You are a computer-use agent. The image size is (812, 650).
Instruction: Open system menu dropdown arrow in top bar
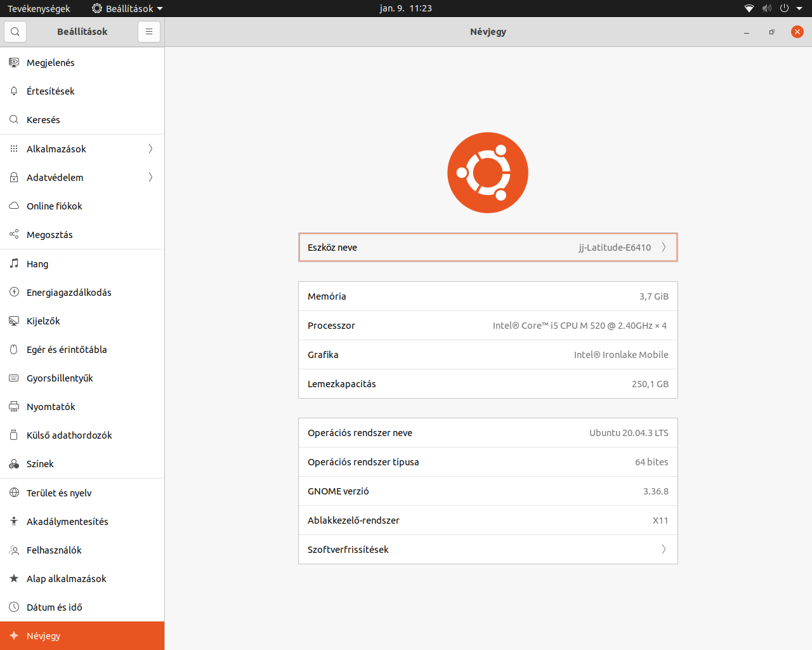coord(799,8)
